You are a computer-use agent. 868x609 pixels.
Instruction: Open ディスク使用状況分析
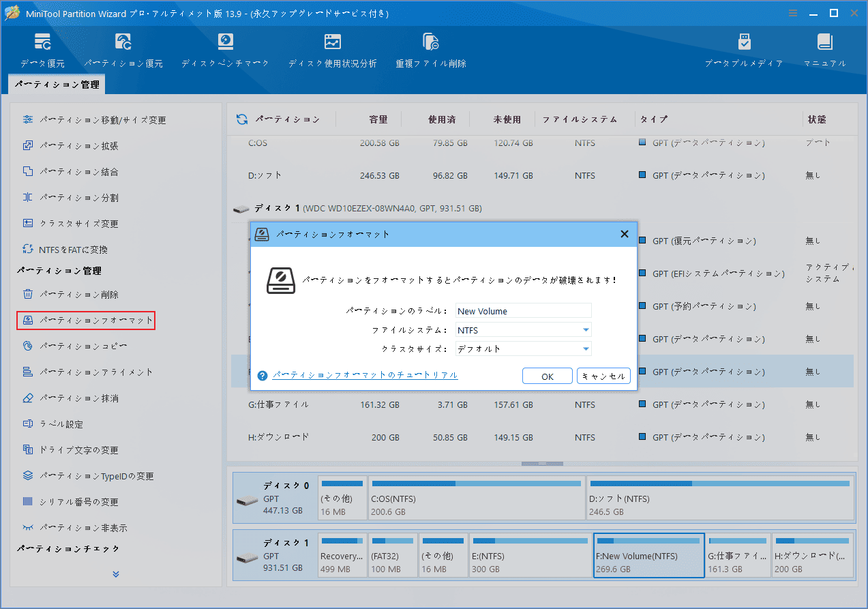click(332, 50)
